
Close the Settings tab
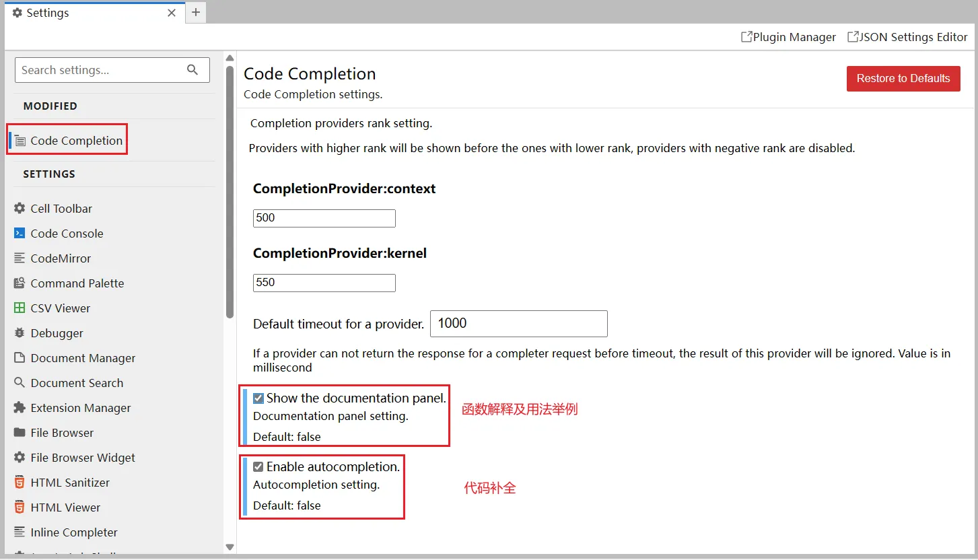[172, 13]
